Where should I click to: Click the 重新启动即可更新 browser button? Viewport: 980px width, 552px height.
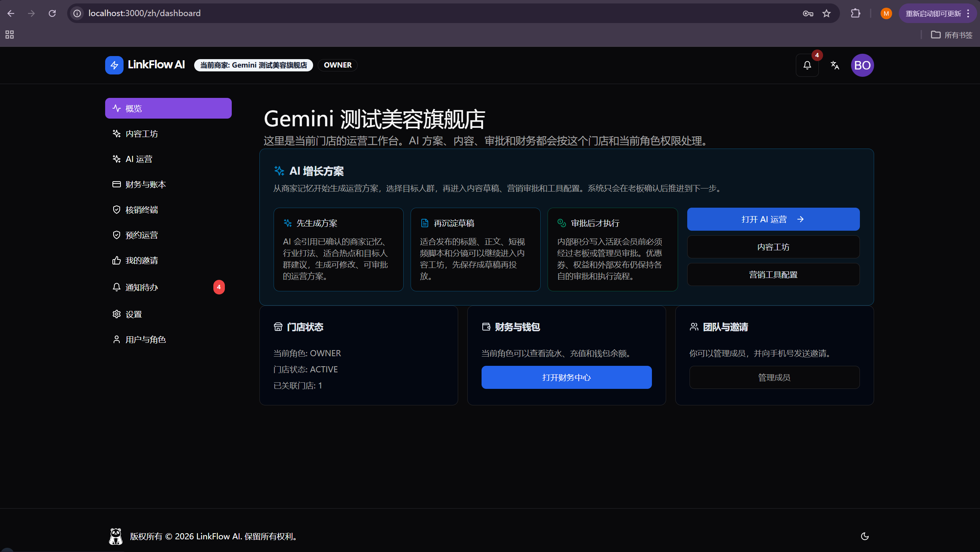coord(937,13)
